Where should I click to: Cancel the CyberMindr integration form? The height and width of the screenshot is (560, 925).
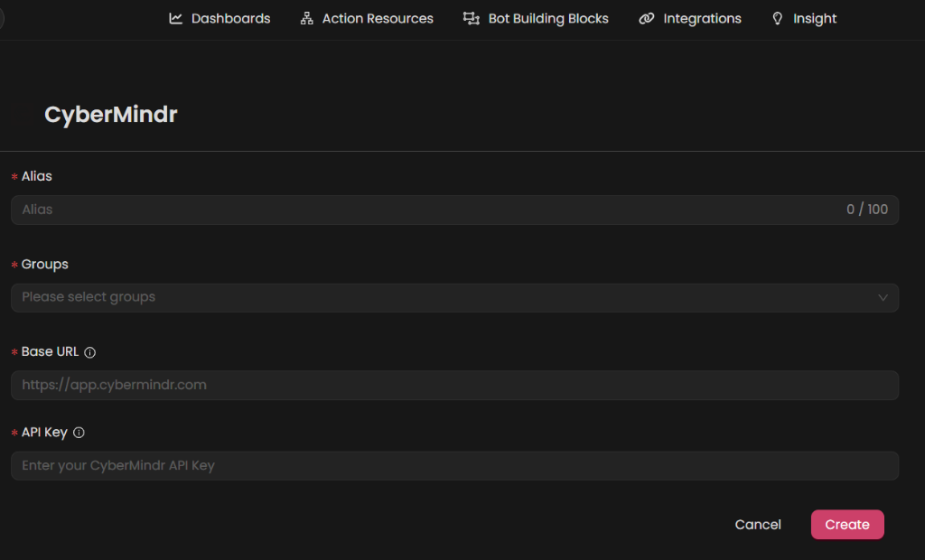click(758, 525)
